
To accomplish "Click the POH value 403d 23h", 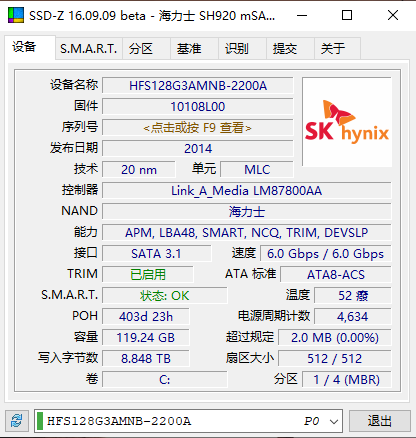I will pyautogui.click(x=146, y=317).
